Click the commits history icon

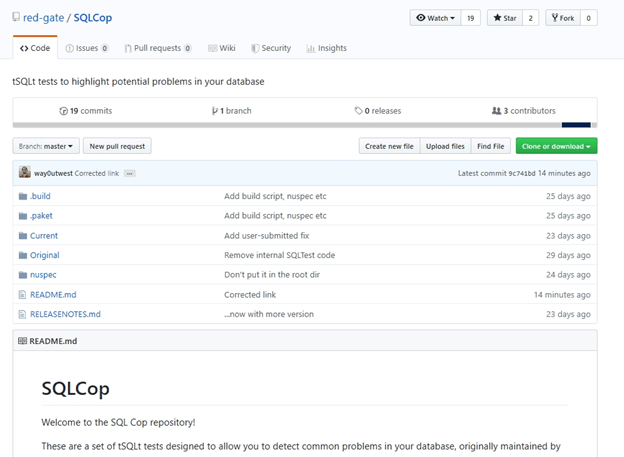(x=63, y=111)
